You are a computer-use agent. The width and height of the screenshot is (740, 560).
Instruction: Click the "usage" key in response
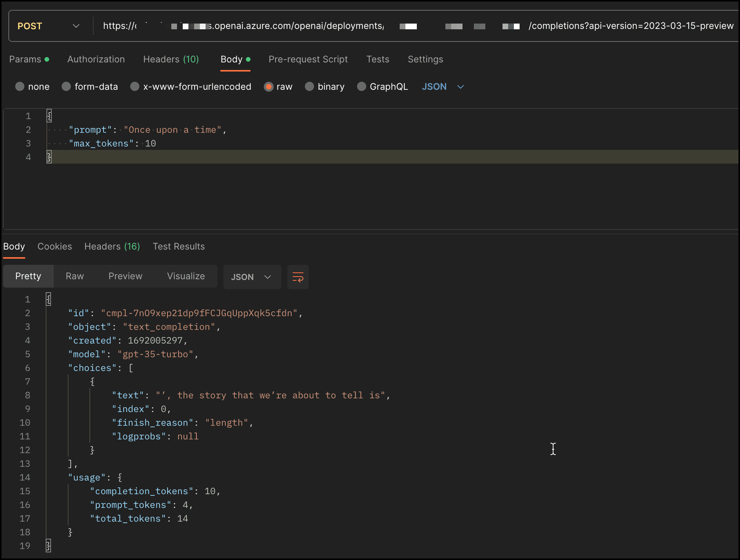coord(86,477)
